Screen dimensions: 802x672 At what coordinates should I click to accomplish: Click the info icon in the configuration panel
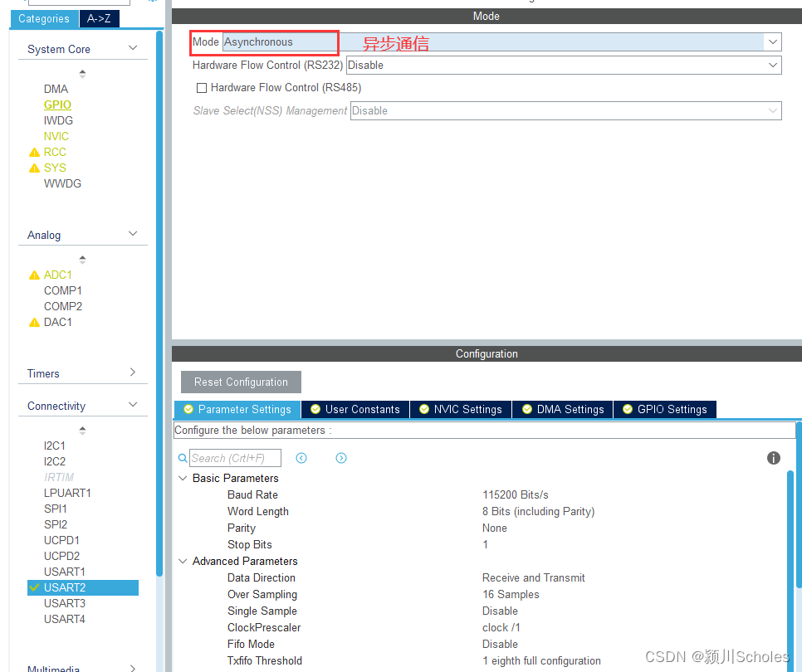pos(773,458)
